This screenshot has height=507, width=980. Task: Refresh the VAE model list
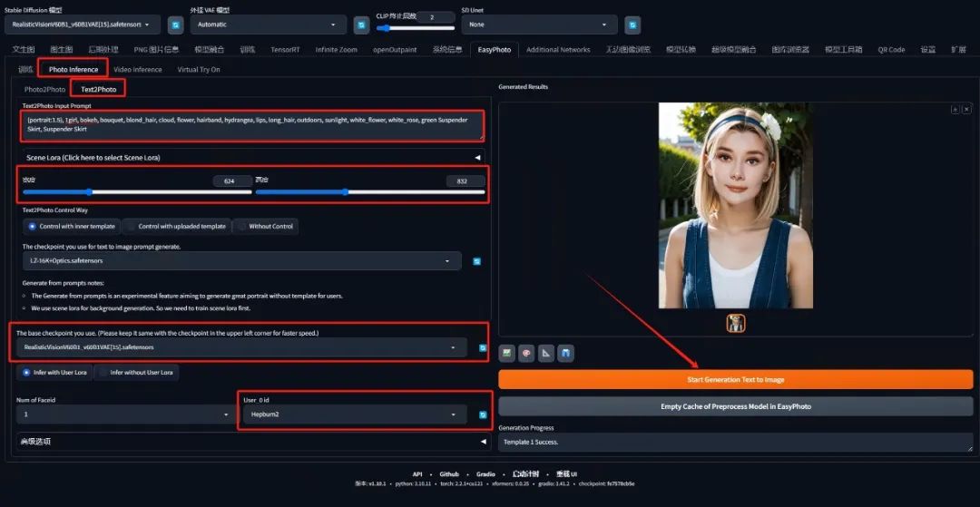point(361,25)
